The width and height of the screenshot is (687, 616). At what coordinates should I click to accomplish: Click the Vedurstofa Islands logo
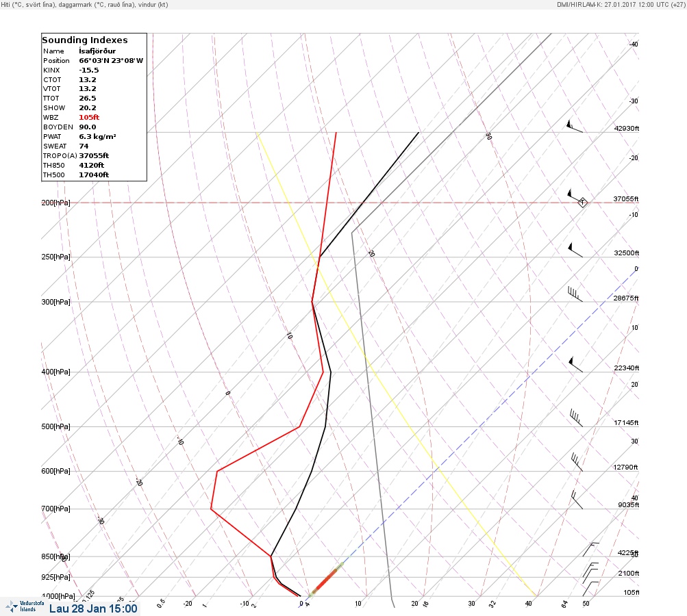coord(25,607)
